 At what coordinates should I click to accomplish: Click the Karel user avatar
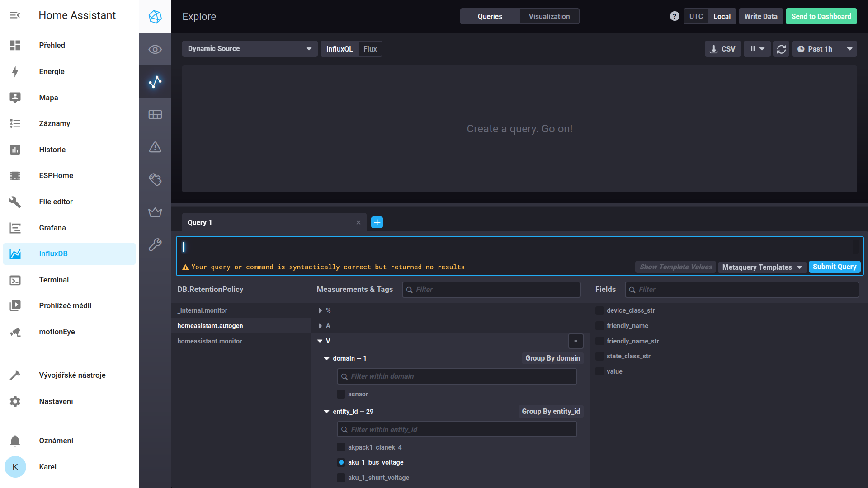(15, 467)
